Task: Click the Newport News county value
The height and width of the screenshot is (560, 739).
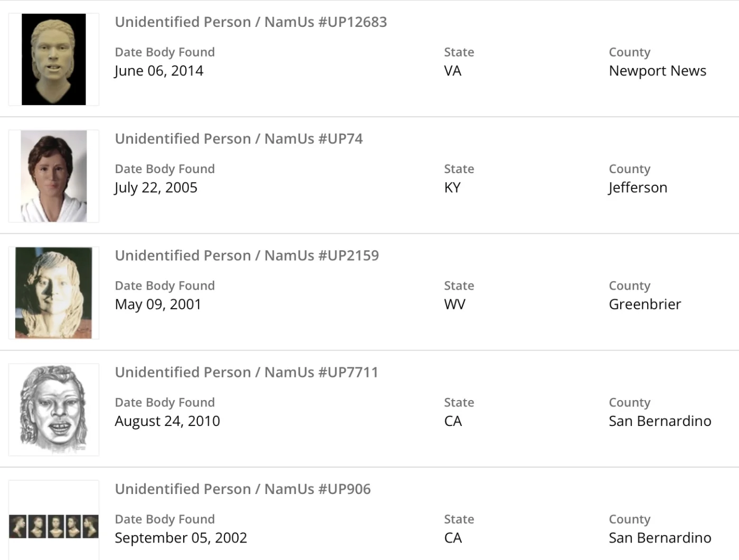Action: click(x=657, y=71)
